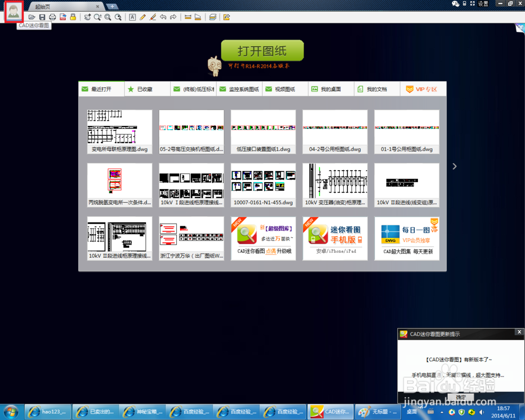The width and height of the screenshot is (525, 420).
Task: Switch to the 视频图纸 tab
Action: (285, 89)
